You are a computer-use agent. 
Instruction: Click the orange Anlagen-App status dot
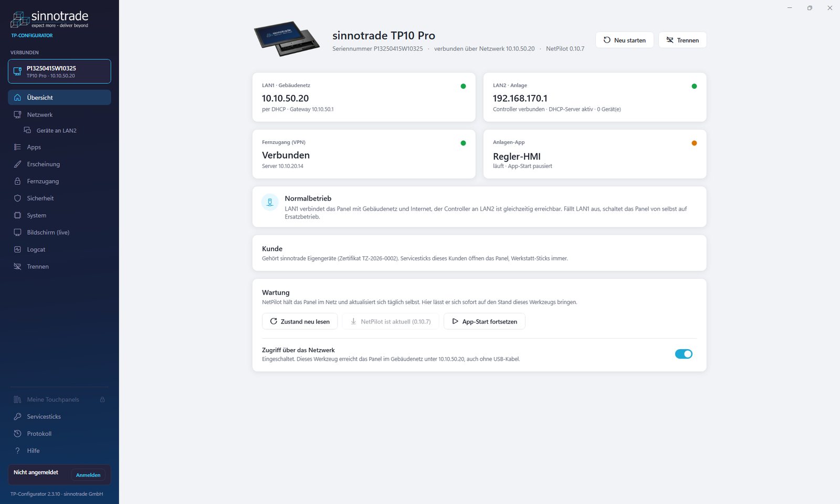(694, 143)
